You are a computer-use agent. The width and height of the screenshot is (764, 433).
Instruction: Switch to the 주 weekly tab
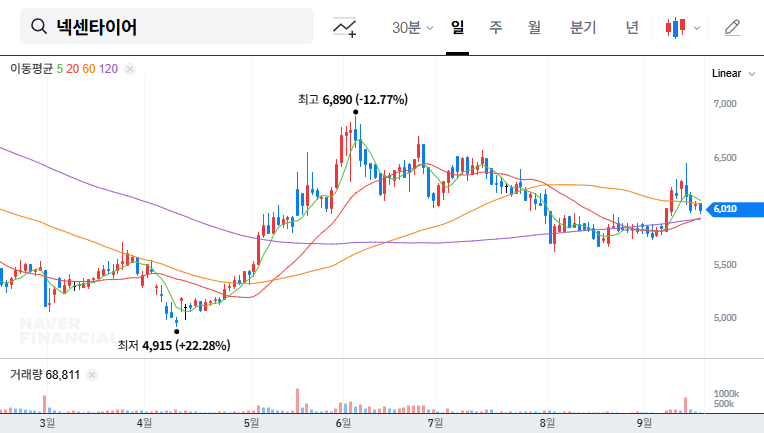(496, 27)
